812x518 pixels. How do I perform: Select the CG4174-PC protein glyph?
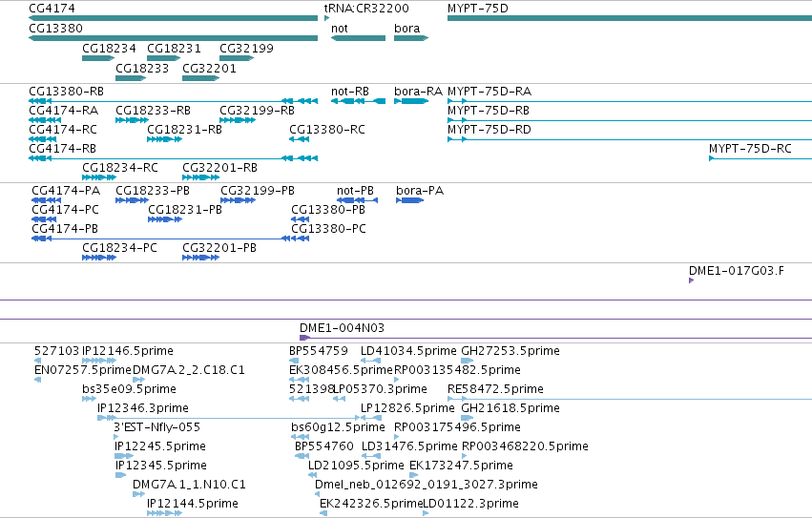tap(44, 219)
